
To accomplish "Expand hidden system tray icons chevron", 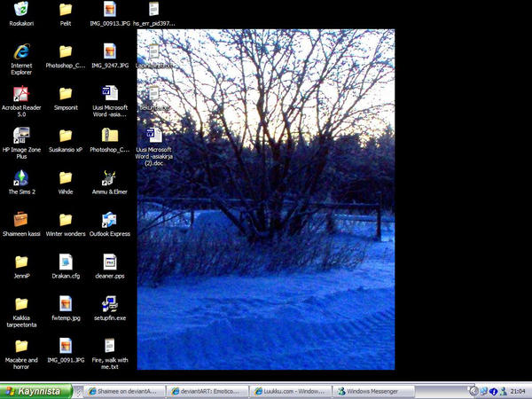I will [x=473, y=392].
